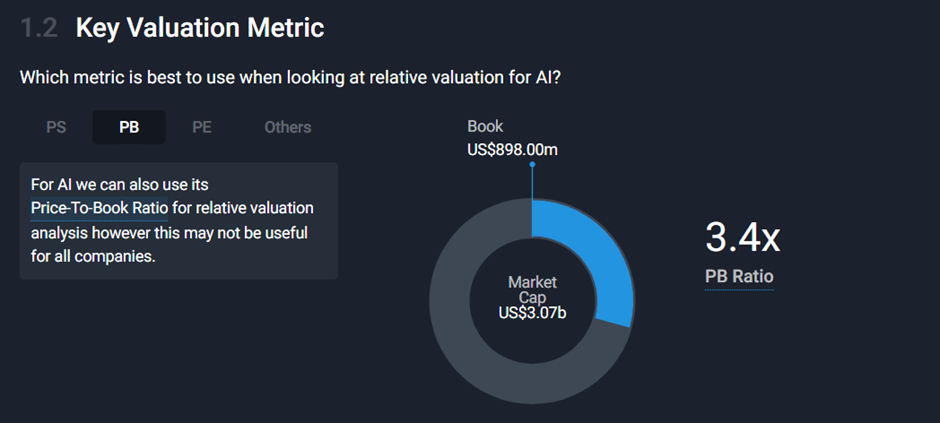Click the 1.2 section number
The image size is (940, 423).
(39, 28)
